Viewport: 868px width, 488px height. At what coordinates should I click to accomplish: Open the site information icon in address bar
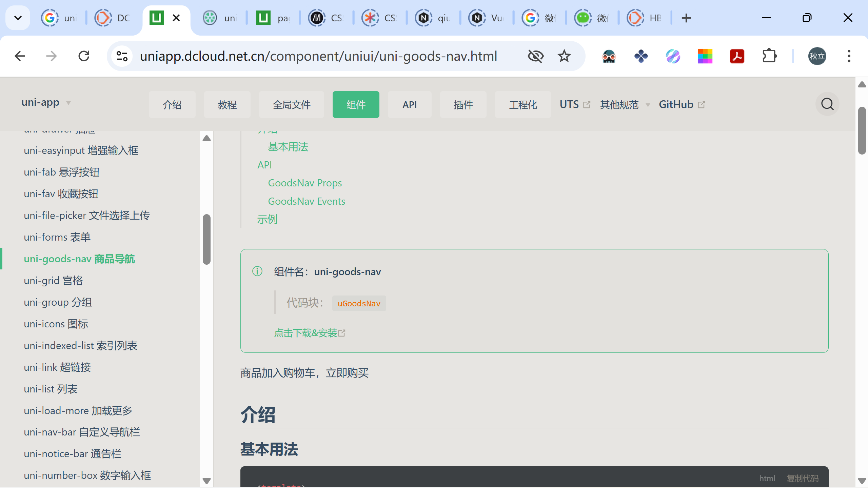pos(122,56)
